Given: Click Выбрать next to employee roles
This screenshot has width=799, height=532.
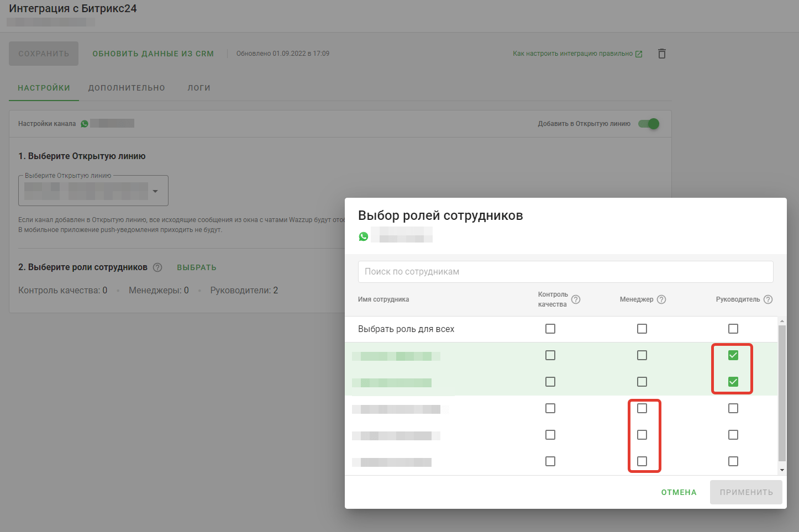Looking at the screenshot, I should [x=197, y=267].
